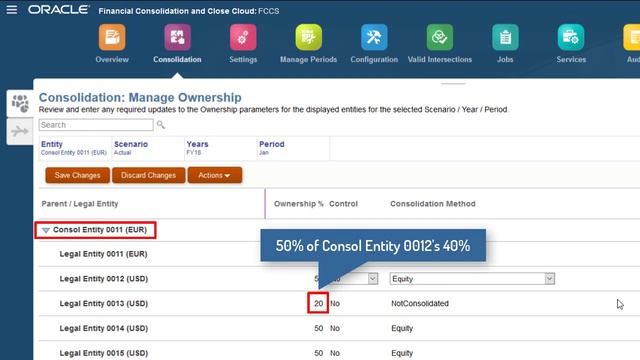Collapse the Consol Entity 0011 (EUR) node
Image resolution: width=640 pixels, height=360 pixels.
coord(46,231)
